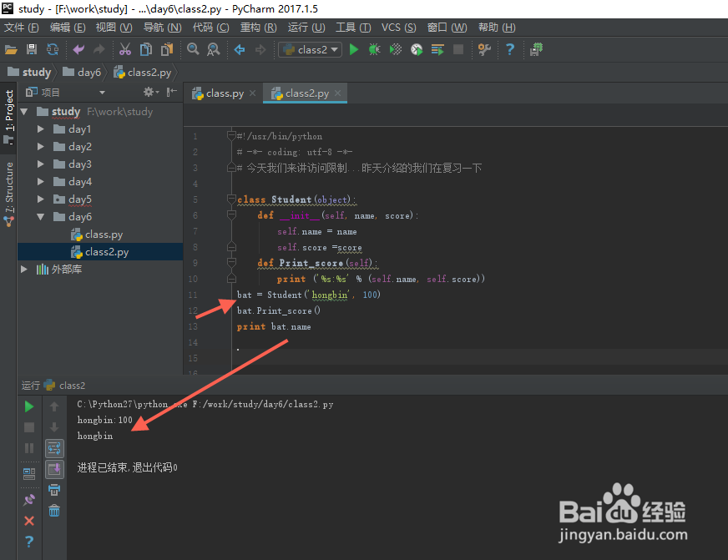Click class2.py in the breadcrumb bar
Viewport: 728px width, 560px height.
tap(143, 72)
